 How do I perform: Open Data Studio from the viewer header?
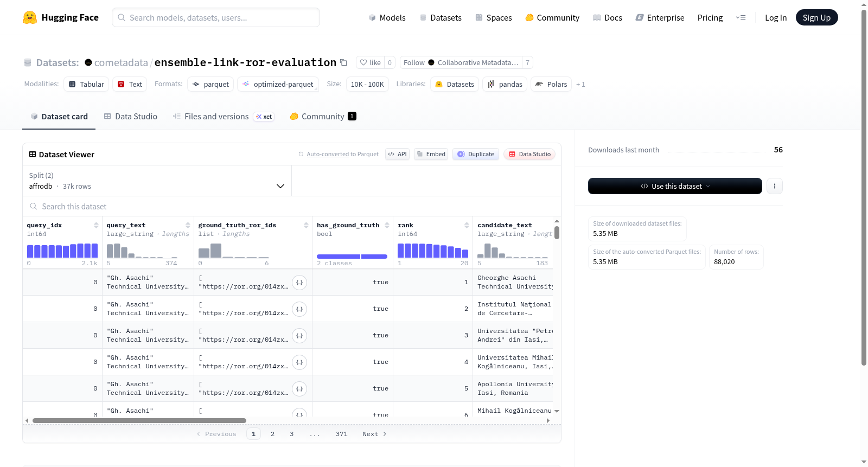point(529,154)
